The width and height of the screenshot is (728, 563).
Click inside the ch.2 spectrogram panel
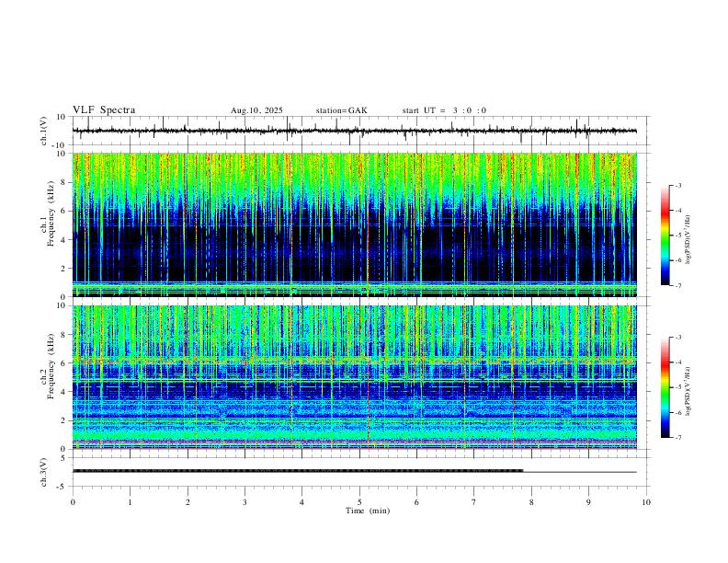click(x=355, y=377)
